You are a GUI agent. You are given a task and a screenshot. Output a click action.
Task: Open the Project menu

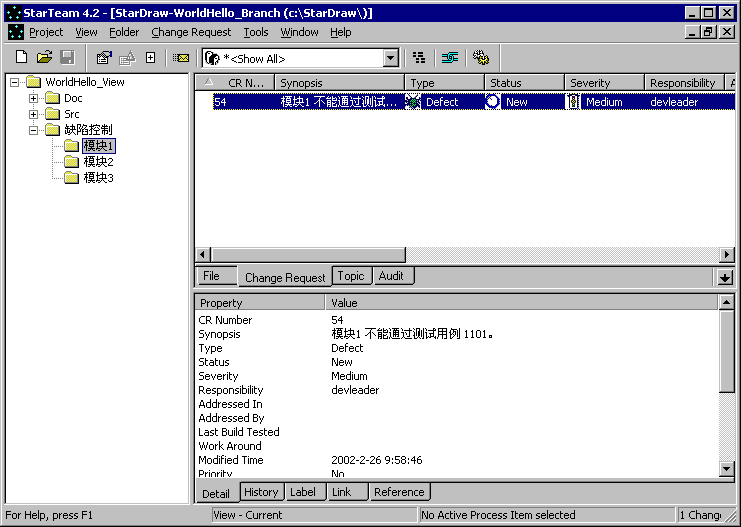click(46, 32)
